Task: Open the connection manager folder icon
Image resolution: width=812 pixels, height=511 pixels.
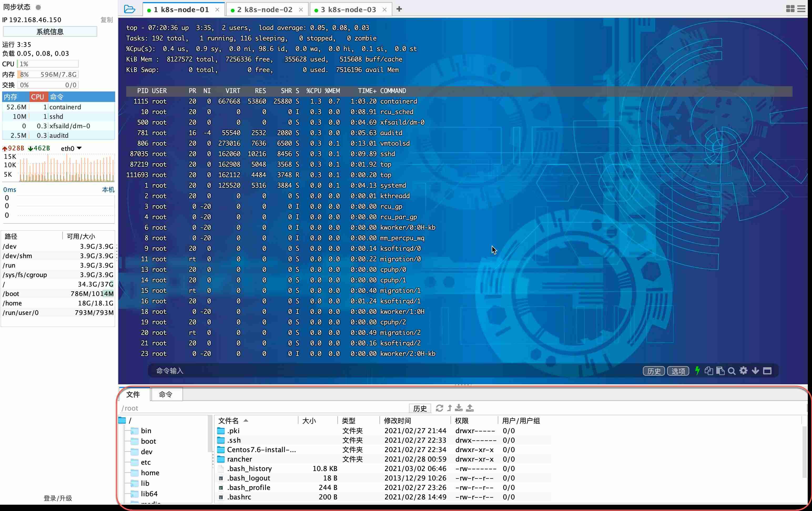Action: coord(129,9)
